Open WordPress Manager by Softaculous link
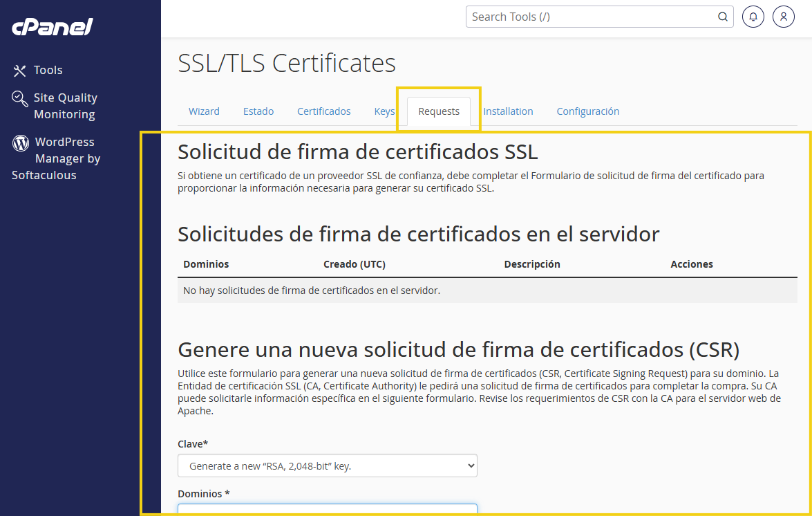The height and width of the screenshot is (516, 812). [x=56, y=158]
